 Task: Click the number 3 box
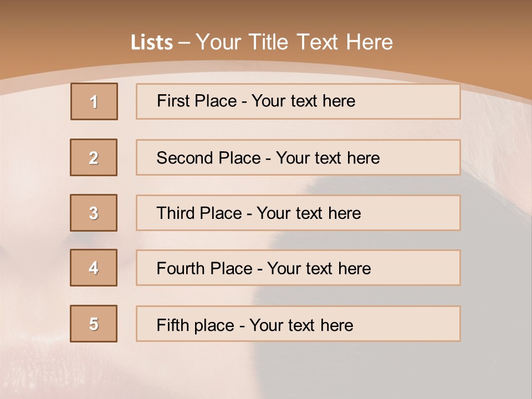point(94,213)
